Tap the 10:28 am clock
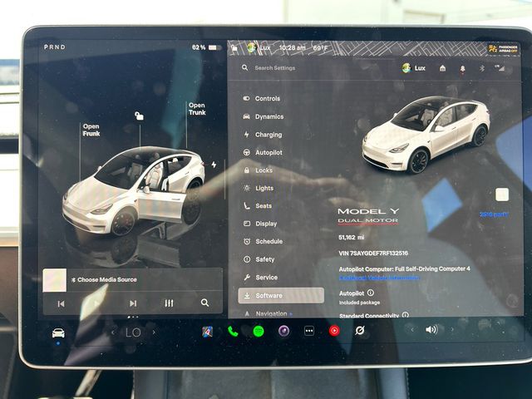 click(x=292, y=48)
